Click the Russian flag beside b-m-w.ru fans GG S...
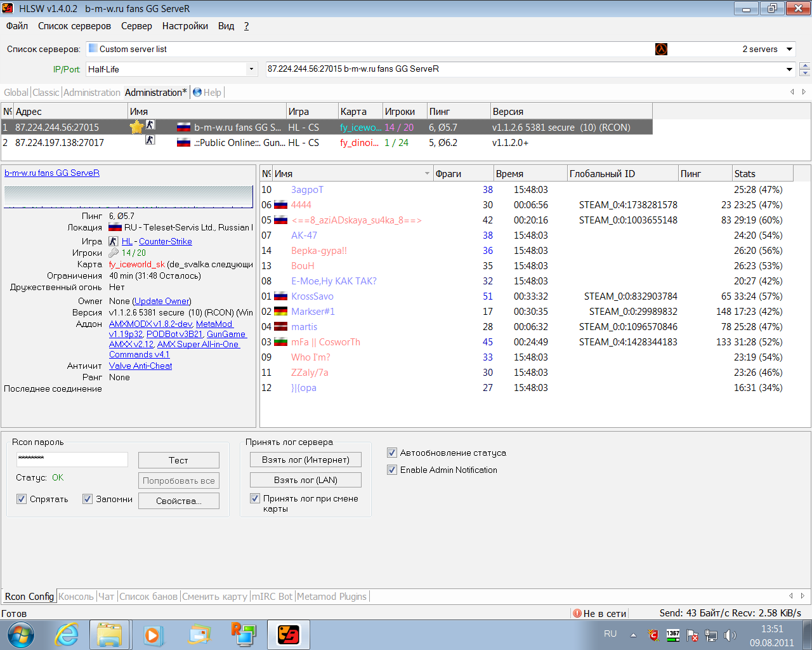 click(183, 128)
